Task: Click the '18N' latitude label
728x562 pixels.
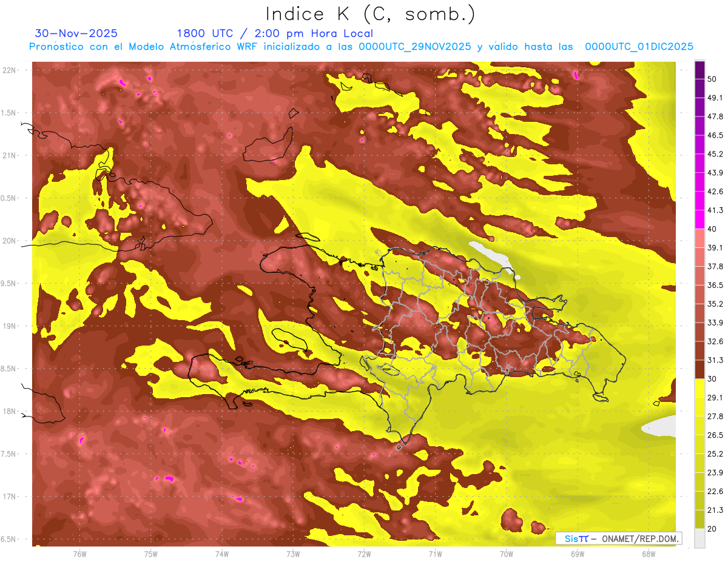Action: (9, 411)
